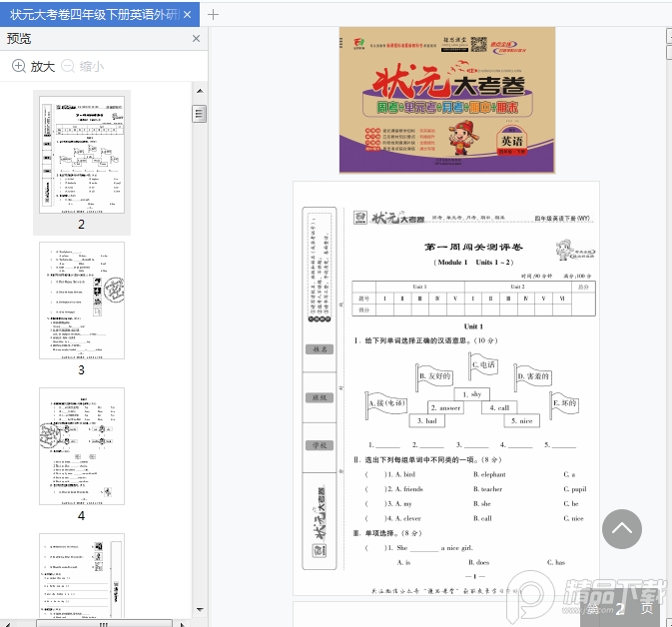Click word box 4. call
Image resolution: width=672 pixels, height=627 pixels.
click(x=499, y=408)
